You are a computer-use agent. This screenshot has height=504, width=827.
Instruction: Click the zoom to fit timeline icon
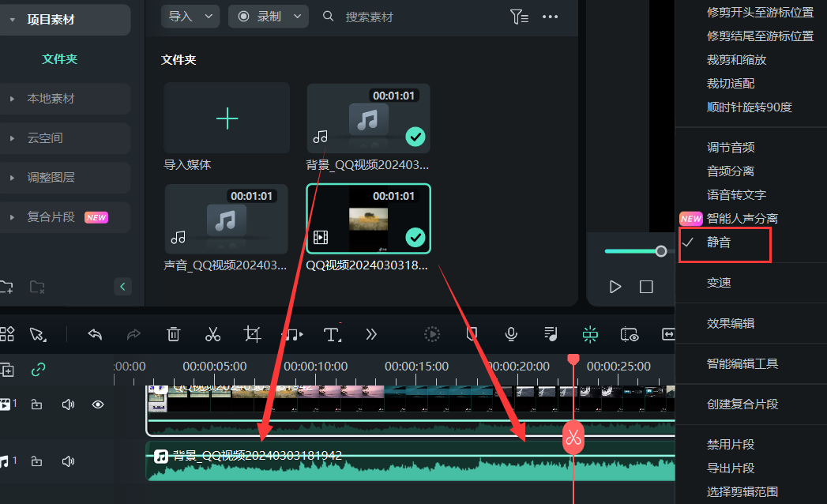[x=668, y=334]
